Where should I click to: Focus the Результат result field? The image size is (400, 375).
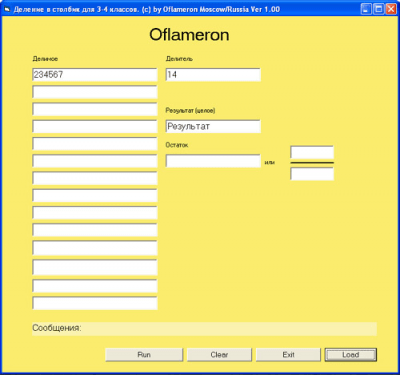click(x=213, y=126)
